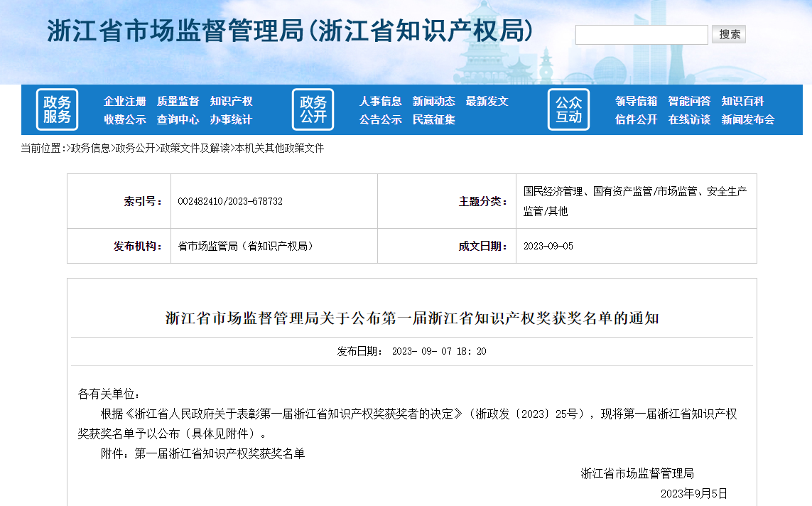This screenshot has width=812, height=506.
Task: Click the 政务服务 badge icon
Action: click(56, 109)
